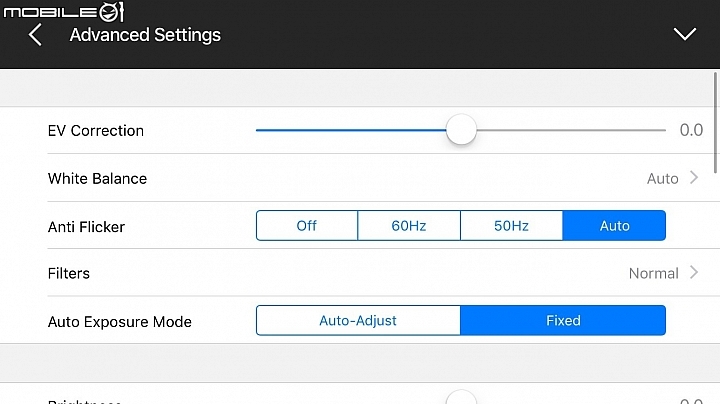
Task: Select Fixed exposure mode
Action: tap(563, 320)
